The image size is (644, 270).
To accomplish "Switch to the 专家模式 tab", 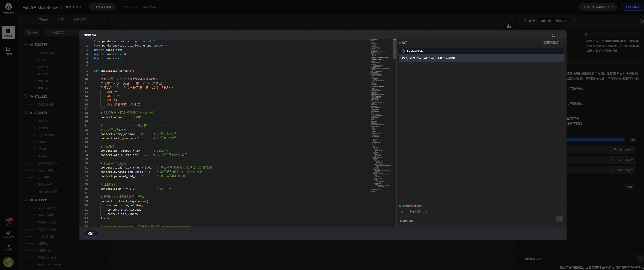I will coord(79,19).
